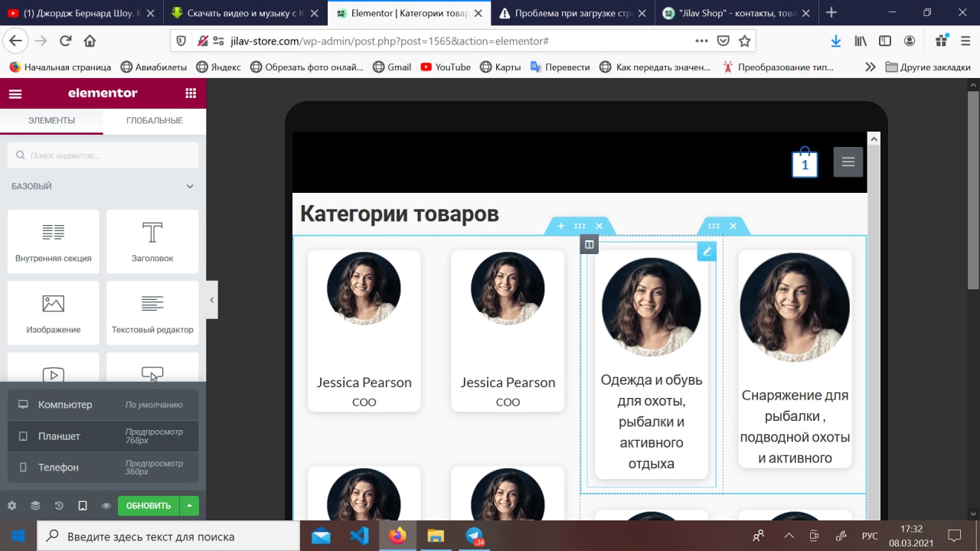
Task: Select the Одежда и обувь category card
Action: coord(652,364)
